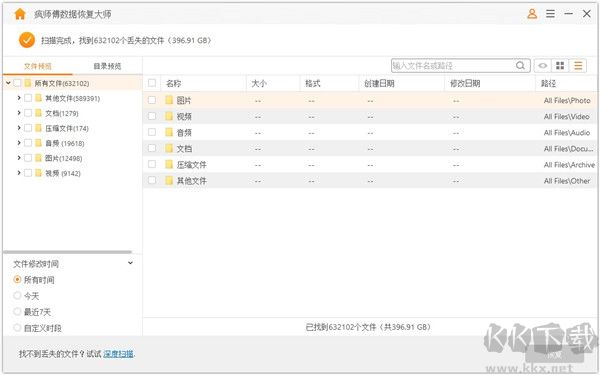
Task: Click the All Files\Video path cell
Action: click(566, 117)
